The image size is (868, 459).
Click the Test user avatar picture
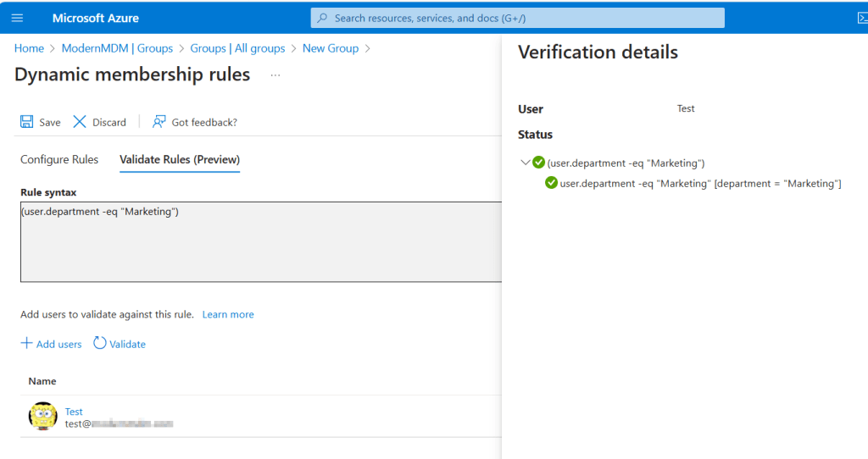[43, 417]
